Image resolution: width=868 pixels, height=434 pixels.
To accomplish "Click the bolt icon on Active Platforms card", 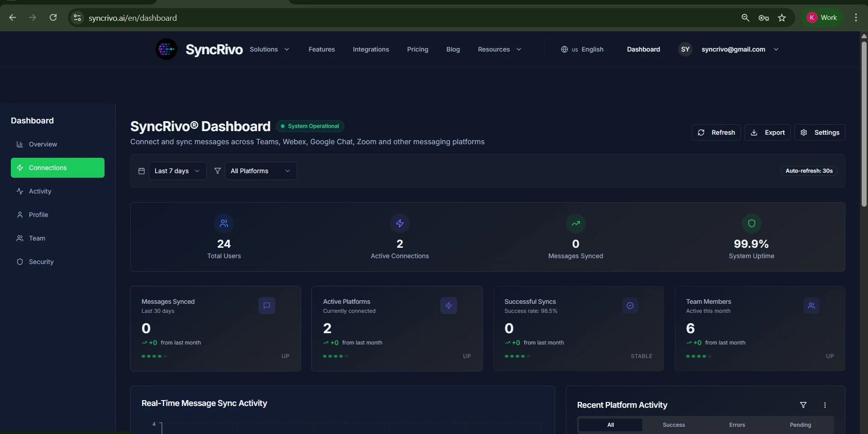I will pyautogui.click(x=449, y=306).
